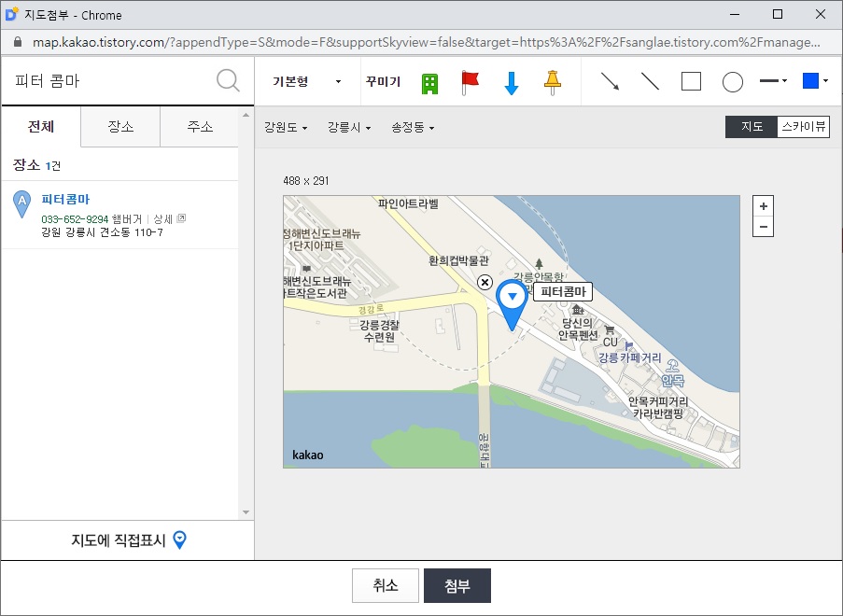
Task: Click 당신의 안목펜션 label on map
Action: (x=578, y=329)
